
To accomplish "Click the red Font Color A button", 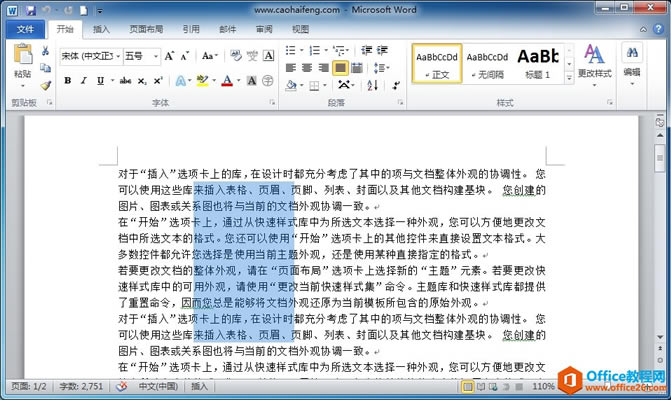I will (x=227, y=80).
